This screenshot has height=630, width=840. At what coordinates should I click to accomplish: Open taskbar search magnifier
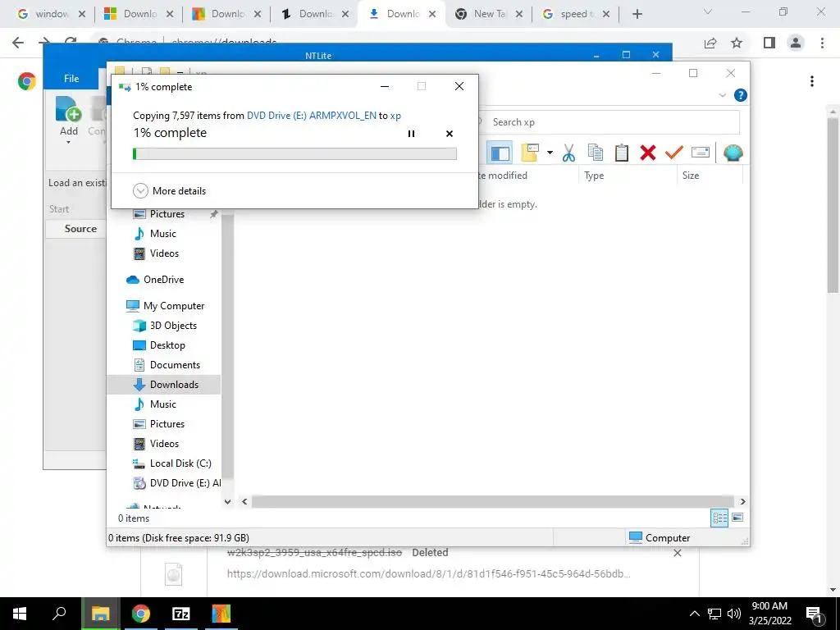click(x=59, y=614)
